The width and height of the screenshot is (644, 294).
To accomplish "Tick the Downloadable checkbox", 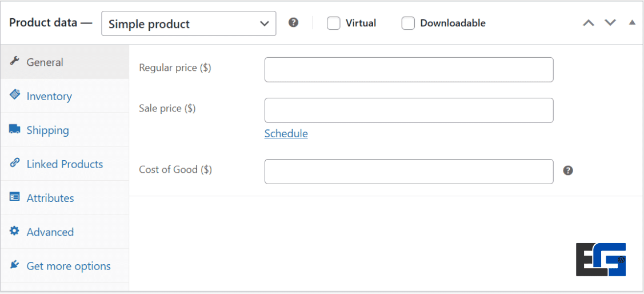I will point(408,23).
